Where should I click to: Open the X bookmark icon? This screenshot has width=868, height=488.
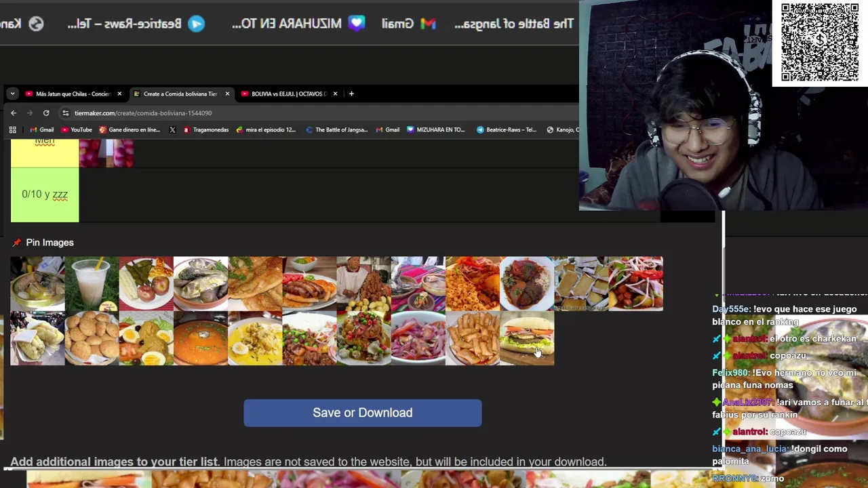pos(172,129)
